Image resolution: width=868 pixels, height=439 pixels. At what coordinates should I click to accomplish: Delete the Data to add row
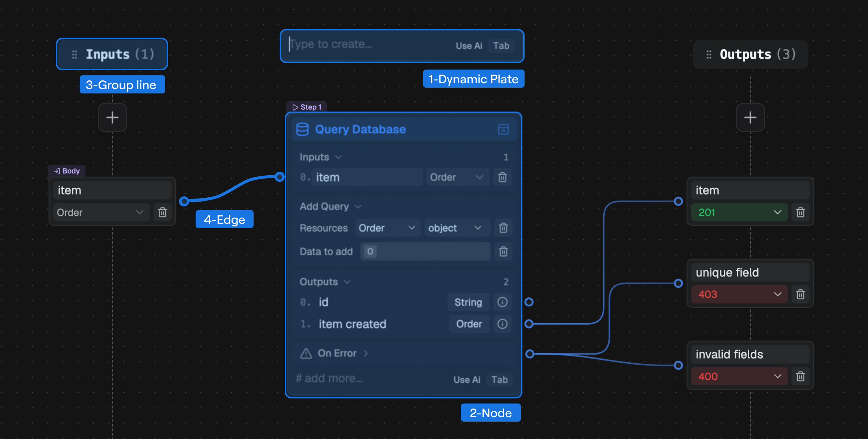click(503, 251)
